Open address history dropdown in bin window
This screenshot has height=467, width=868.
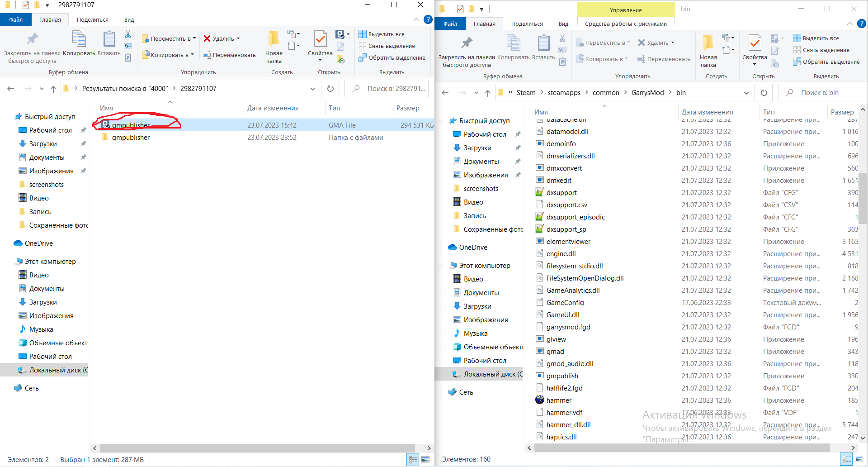coord(746,93)
